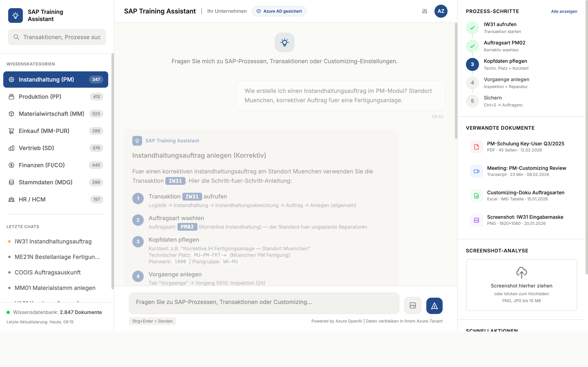Upload a file via Screenshot hierher ziehen zone
The image size is (588, 367).
click(521, 285)
